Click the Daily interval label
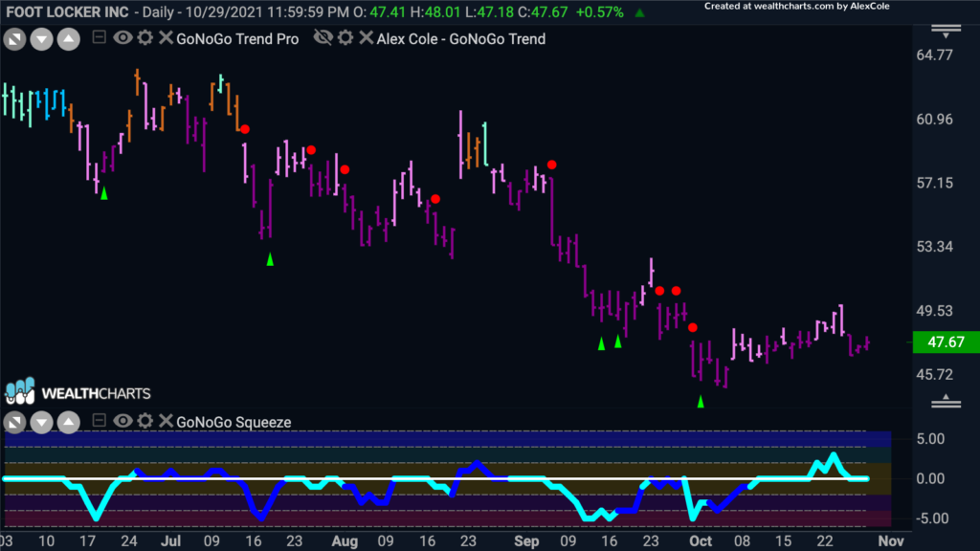Viewport: 980px width, 551px height. click(x=159, y=11)
